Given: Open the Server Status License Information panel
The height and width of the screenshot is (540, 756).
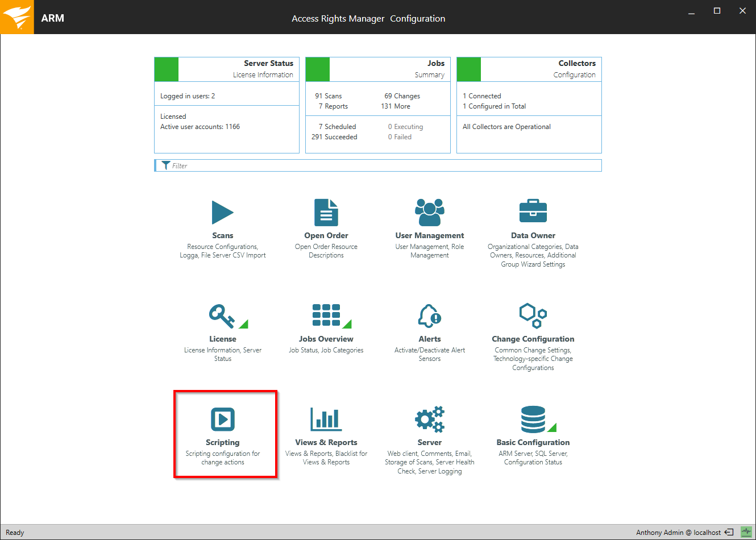Looking at the screenshot, I should 239,69.
